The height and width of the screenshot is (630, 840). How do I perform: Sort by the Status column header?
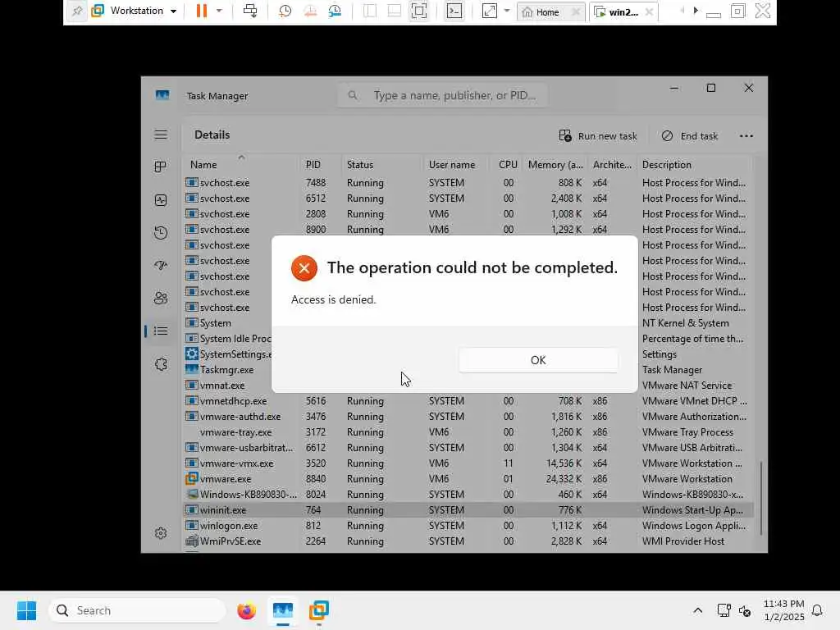pos(381,164)
